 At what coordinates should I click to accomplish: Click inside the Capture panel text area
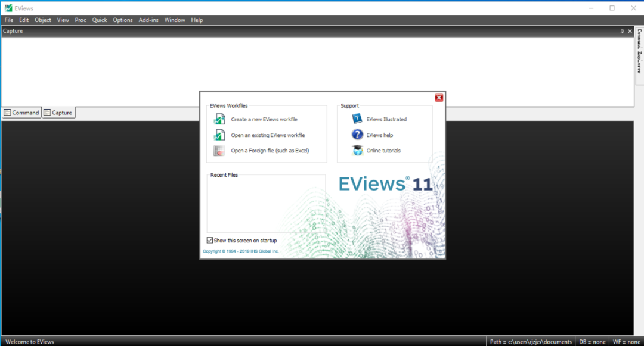click(x=317, y=71)
